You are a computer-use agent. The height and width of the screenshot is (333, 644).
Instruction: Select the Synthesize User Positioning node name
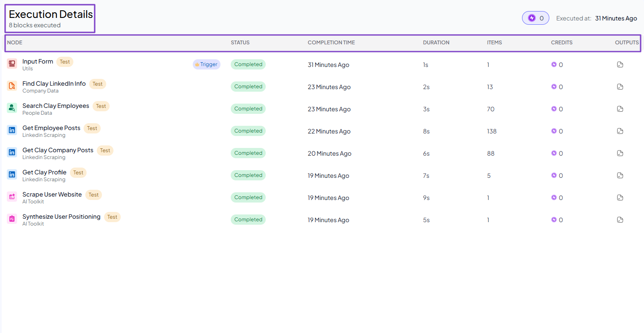point(62,217)
